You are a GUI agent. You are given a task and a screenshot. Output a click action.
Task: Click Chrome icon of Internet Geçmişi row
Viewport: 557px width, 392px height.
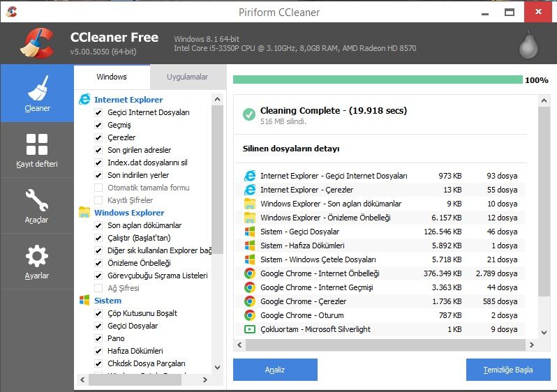250,287
